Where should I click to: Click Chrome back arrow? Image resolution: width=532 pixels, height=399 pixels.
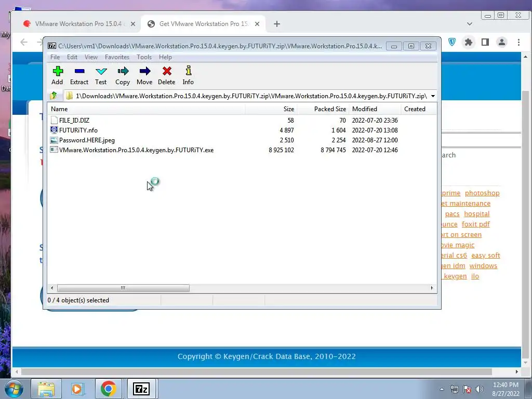coord(24,42)
